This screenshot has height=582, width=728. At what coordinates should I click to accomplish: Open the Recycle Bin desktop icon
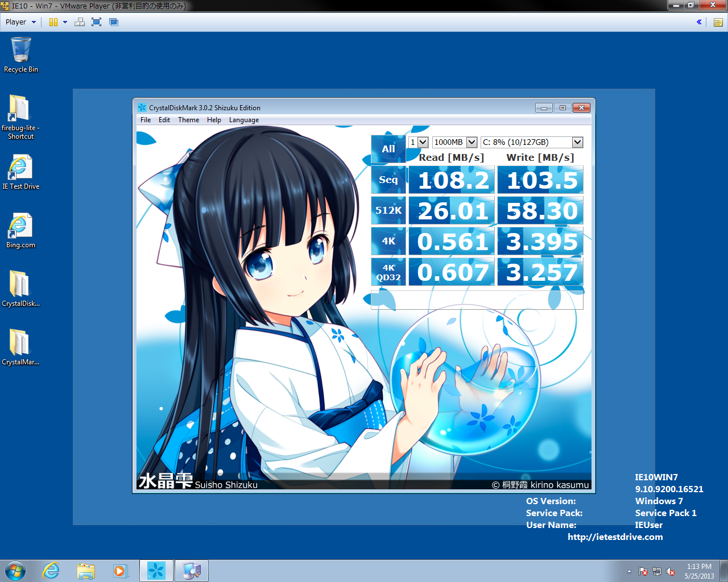[21, 55]
